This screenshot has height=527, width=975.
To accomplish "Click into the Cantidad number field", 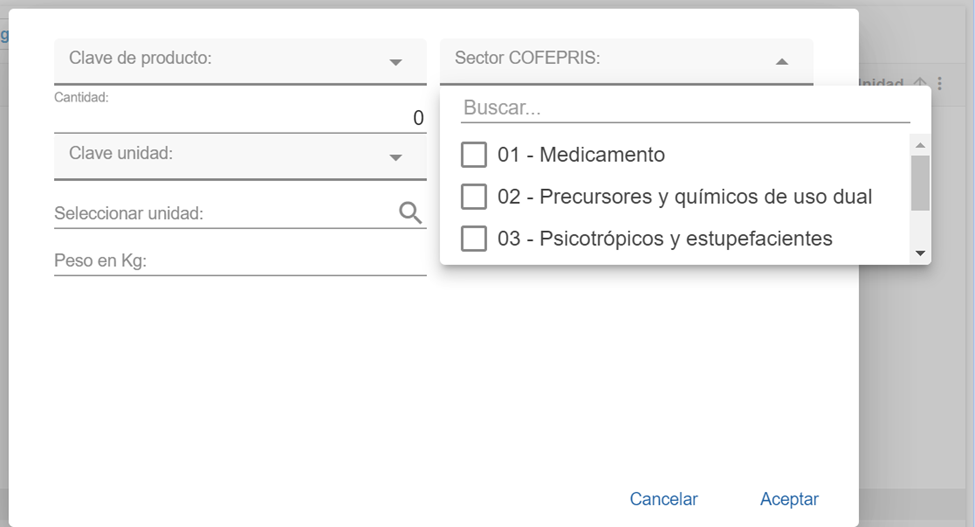I will point(240,118).
